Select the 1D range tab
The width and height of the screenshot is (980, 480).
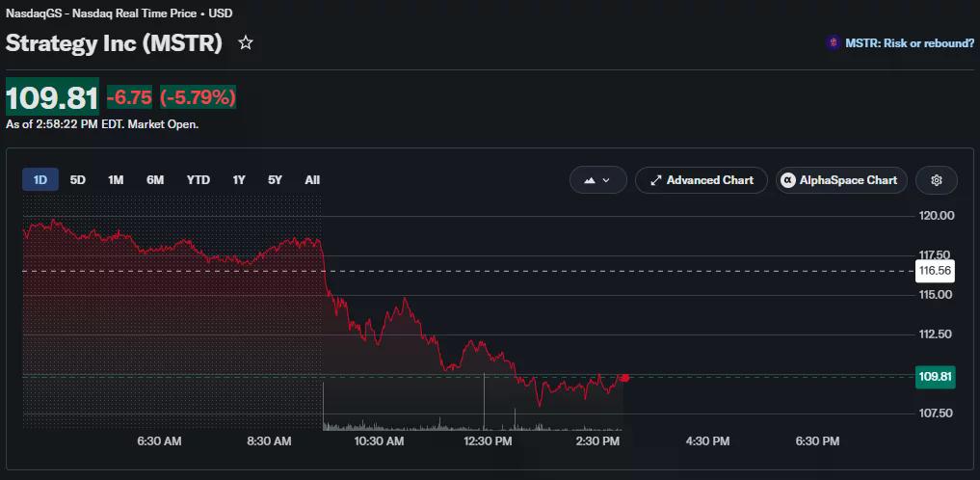40,180
